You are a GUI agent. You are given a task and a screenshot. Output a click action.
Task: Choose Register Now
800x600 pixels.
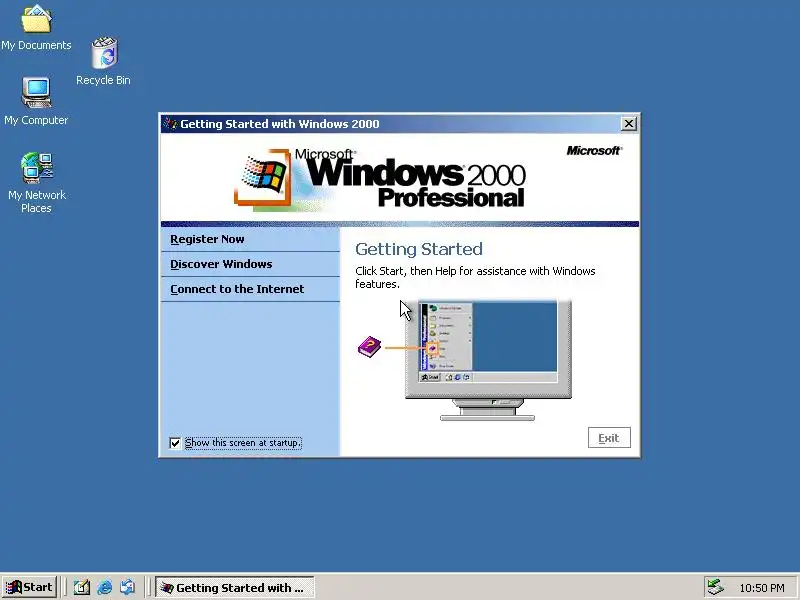250,239
